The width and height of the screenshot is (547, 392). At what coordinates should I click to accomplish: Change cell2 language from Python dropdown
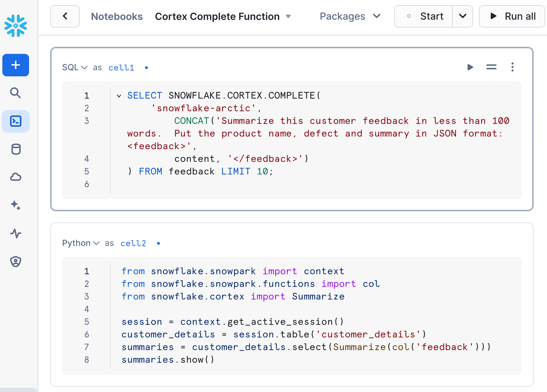(x=81, y=243)
